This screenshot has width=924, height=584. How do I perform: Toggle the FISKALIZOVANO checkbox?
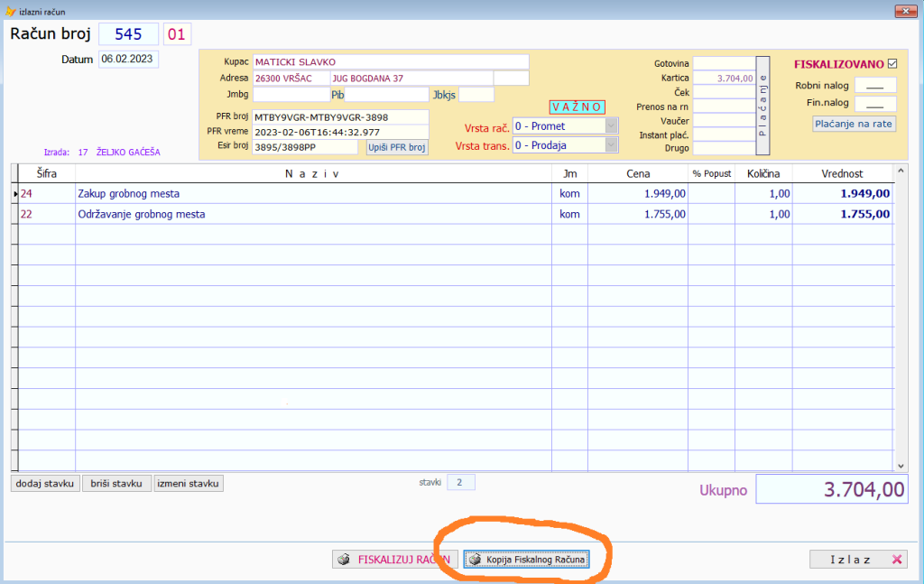click(x=893, y=64)
